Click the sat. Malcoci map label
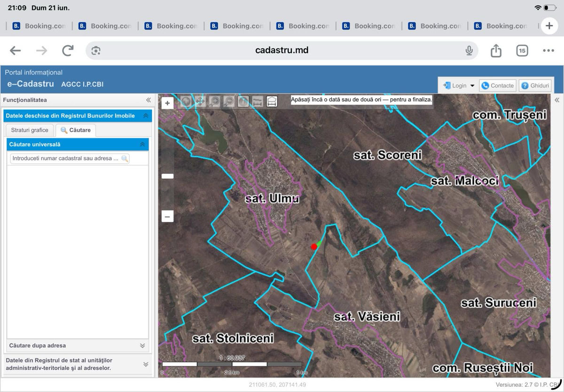564x392 pixels. pos(465,180)
